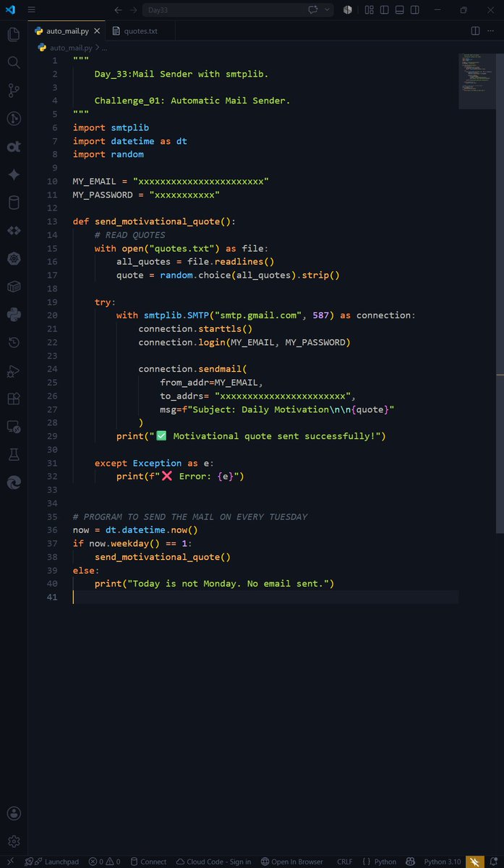Open the Customize Layout icon
Screen dimensions: 504x868
(x=369, y=10)
